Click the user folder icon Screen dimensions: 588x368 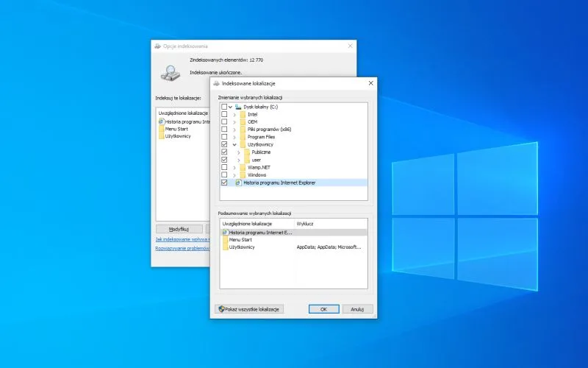point(247,160)
